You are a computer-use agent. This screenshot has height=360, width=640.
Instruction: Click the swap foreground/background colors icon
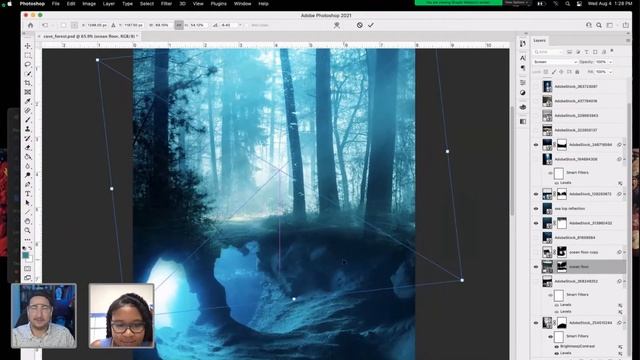coord(31,248)
